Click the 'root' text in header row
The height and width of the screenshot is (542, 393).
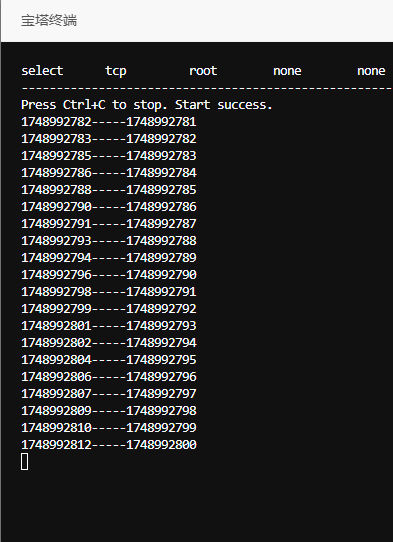tap(203, 71)
